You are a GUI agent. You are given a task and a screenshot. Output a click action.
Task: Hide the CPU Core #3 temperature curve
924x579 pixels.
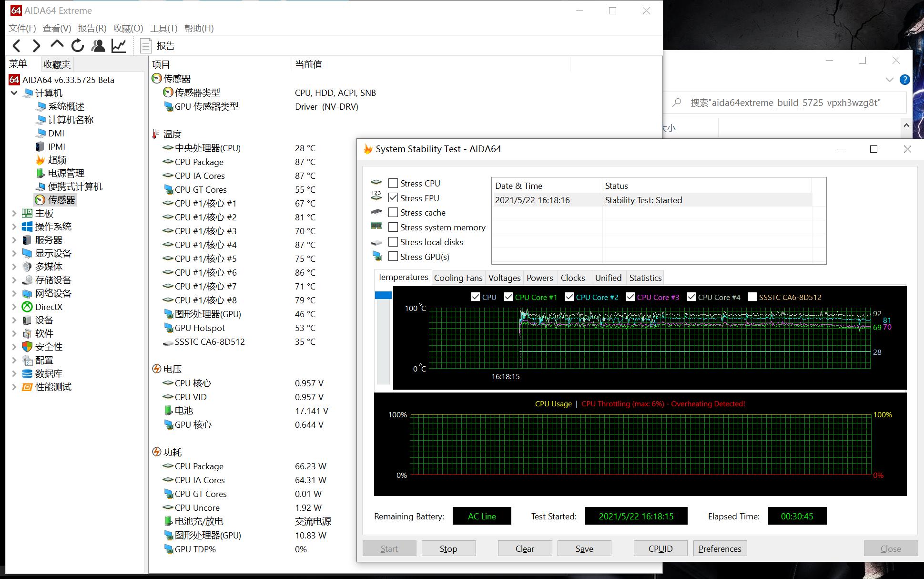(630, 296)
